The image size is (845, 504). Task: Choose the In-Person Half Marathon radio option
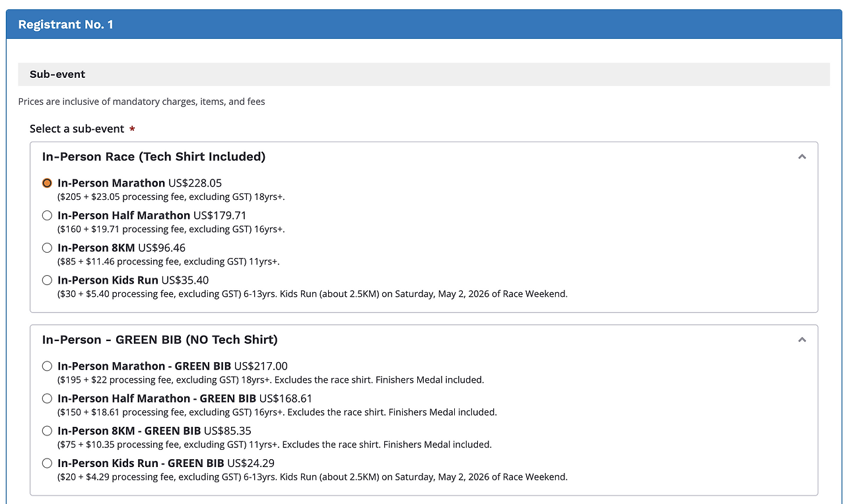47,215
